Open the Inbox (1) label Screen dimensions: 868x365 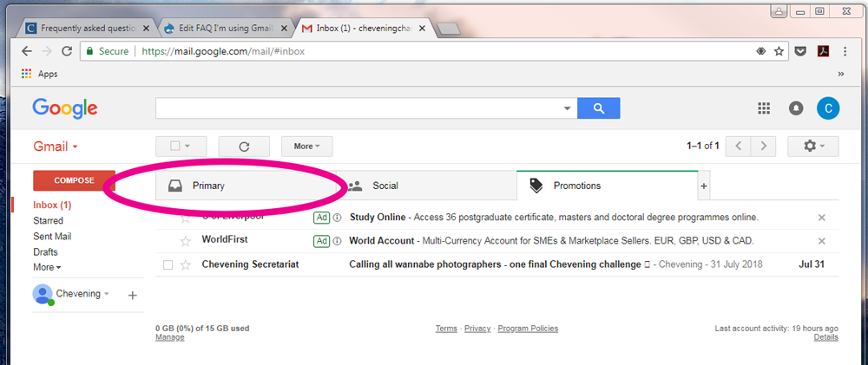click(52, 205)
